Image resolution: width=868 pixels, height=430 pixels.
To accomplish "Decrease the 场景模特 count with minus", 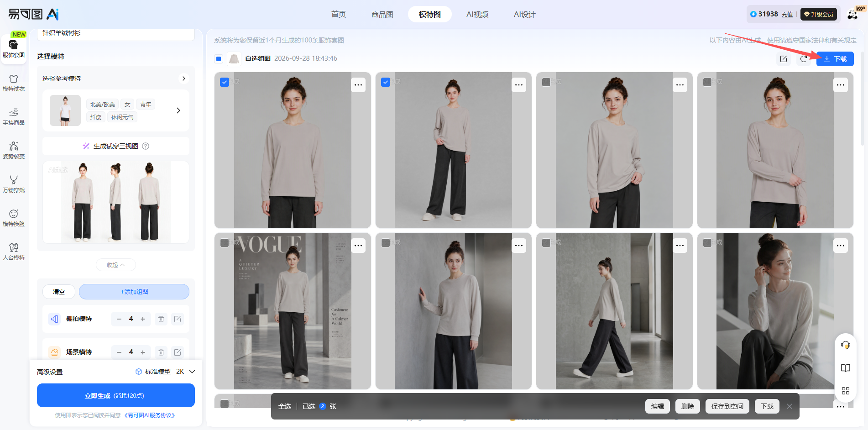I will [119, 352].
